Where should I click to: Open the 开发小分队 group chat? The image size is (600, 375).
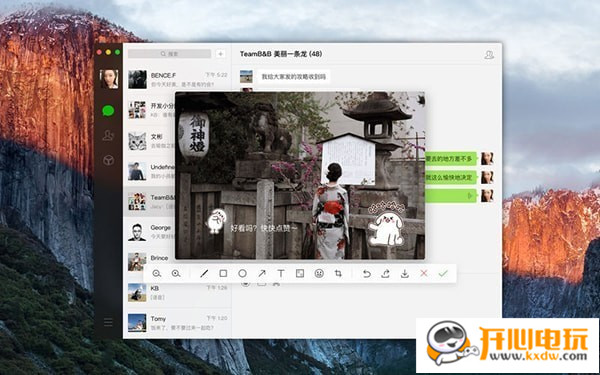click(x=149, y=110)
